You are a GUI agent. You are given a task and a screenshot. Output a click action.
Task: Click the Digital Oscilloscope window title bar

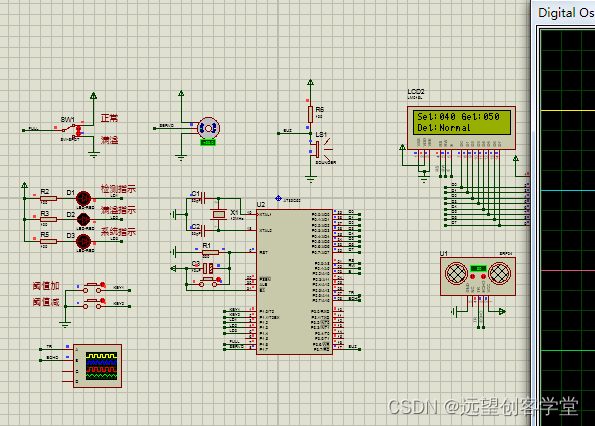coord(563,13)
